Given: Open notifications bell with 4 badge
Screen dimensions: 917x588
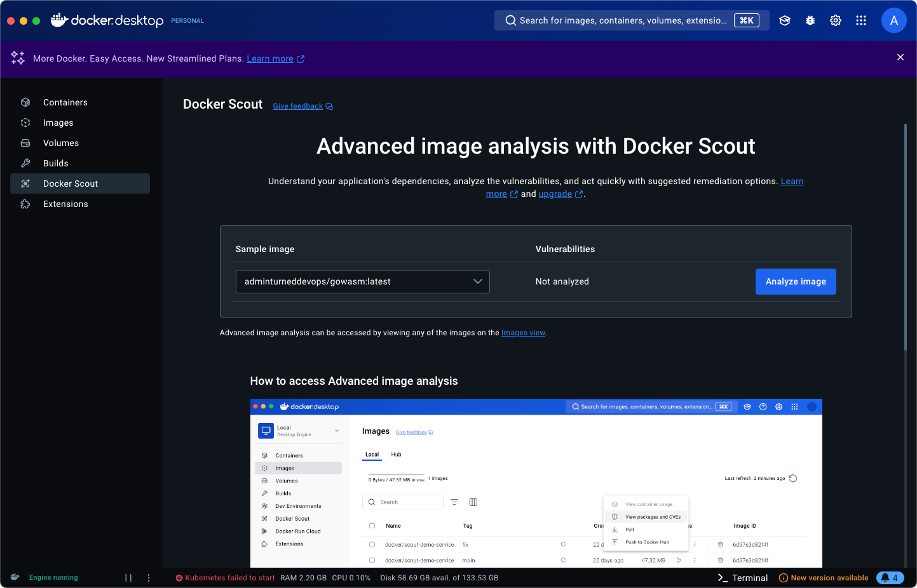Looking at the screenshot, I should tap(890, 578).
